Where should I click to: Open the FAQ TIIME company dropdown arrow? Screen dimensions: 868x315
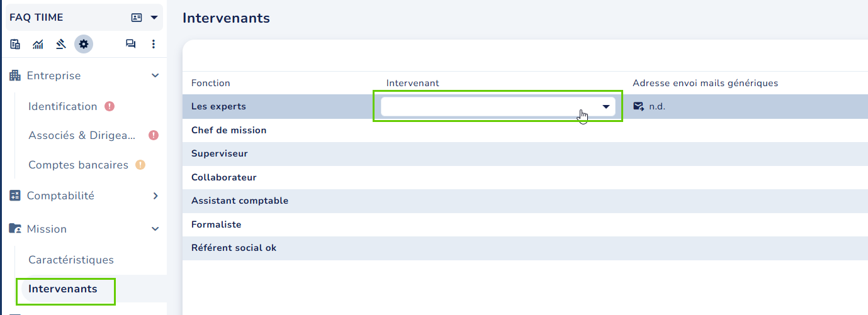point(154,18)
